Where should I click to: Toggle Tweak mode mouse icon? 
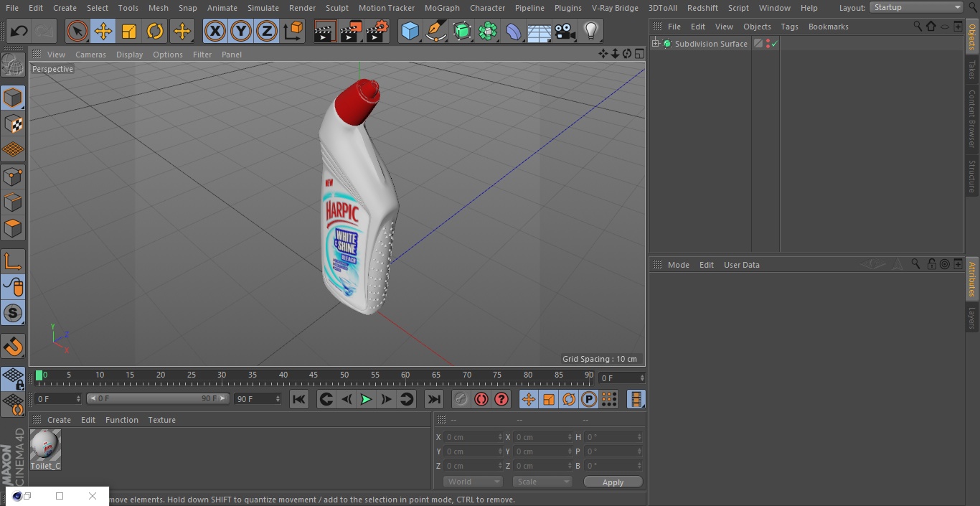click(x=13, y=287)
